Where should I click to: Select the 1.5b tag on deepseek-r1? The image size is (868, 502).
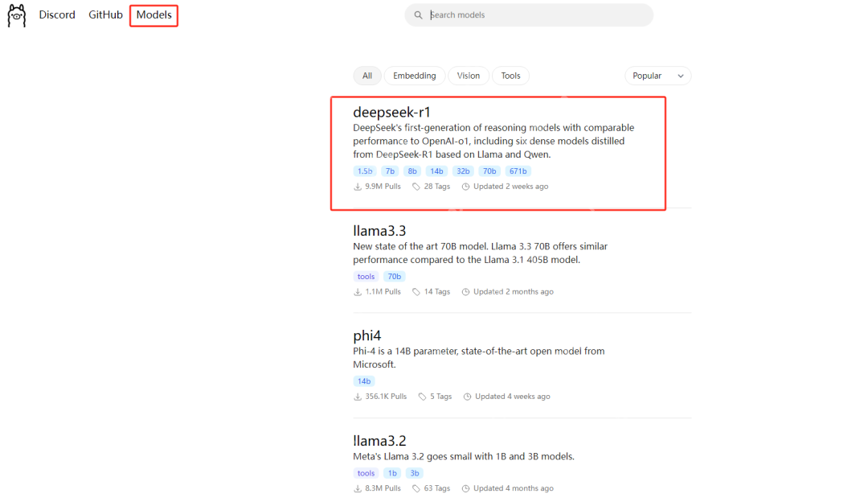tap(365, 171)
